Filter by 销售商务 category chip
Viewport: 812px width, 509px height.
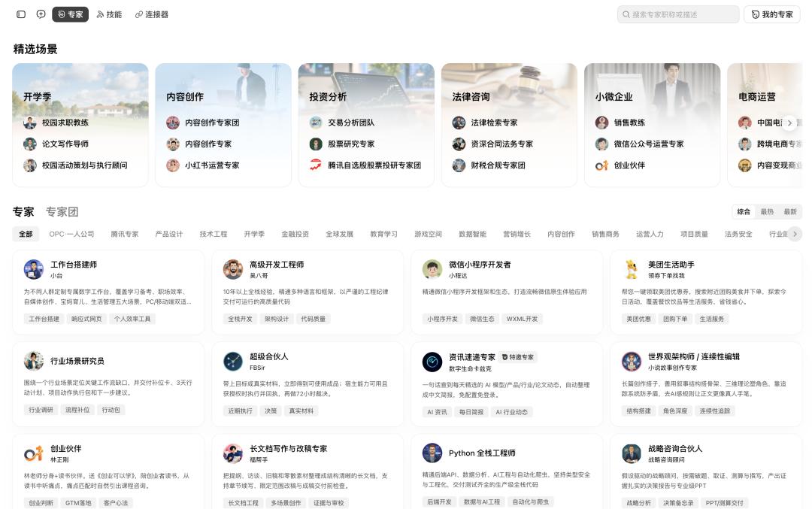pyautogui.click(x=605, y=234)
